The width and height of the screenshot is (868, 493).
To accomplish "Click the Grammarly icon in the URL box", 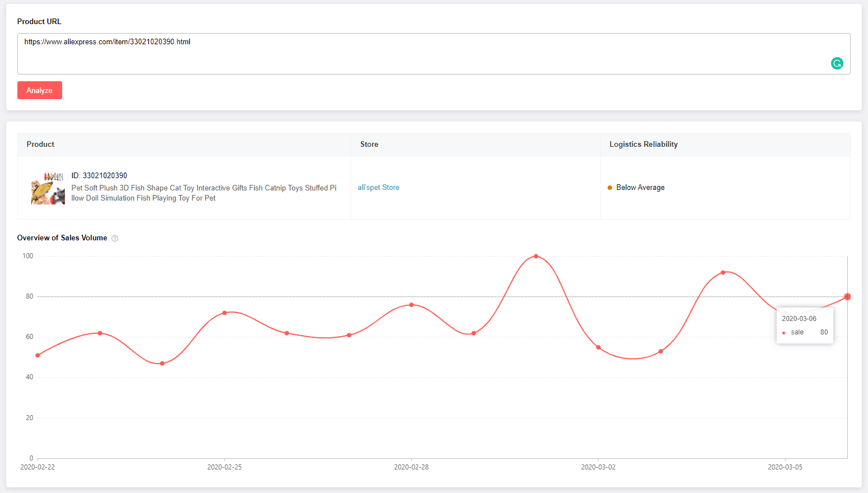I will [837, 63].
